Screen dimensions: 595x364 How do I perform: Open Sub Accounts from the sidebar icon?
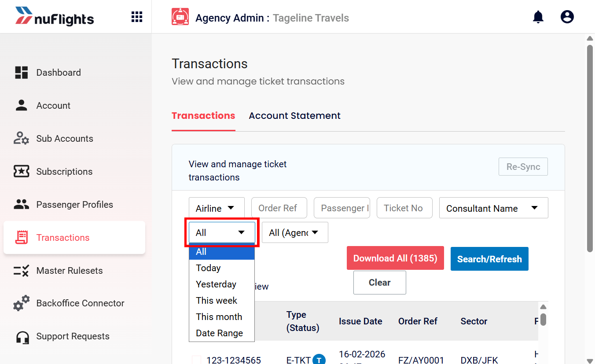click(21, 139)
